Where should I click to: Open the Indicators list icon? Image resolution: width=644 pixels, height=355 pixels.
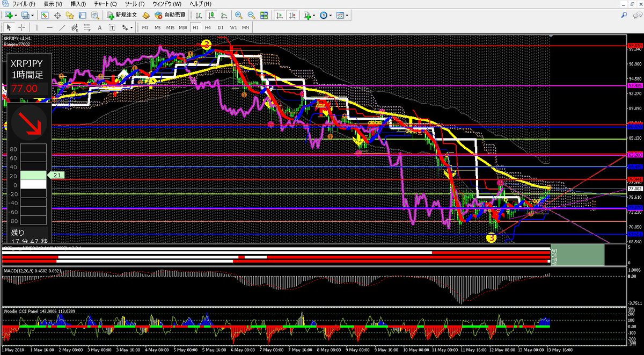(x=308, y=16)
